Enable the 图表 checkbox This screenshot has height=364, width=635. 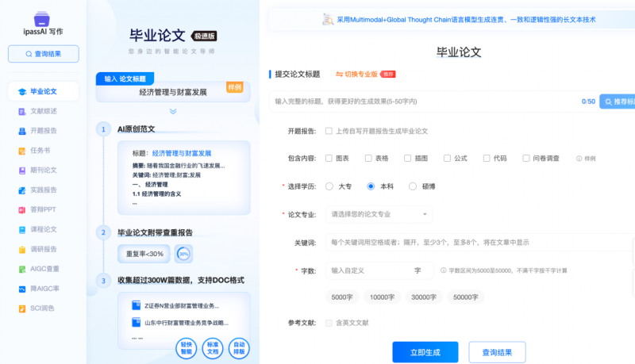tap(329, 158)
